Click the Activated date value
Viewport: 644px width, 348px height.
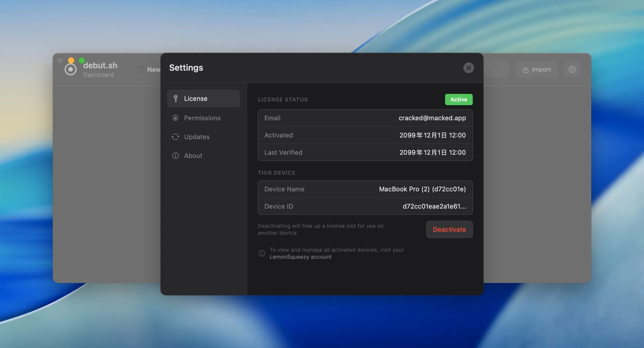point(433,135)
